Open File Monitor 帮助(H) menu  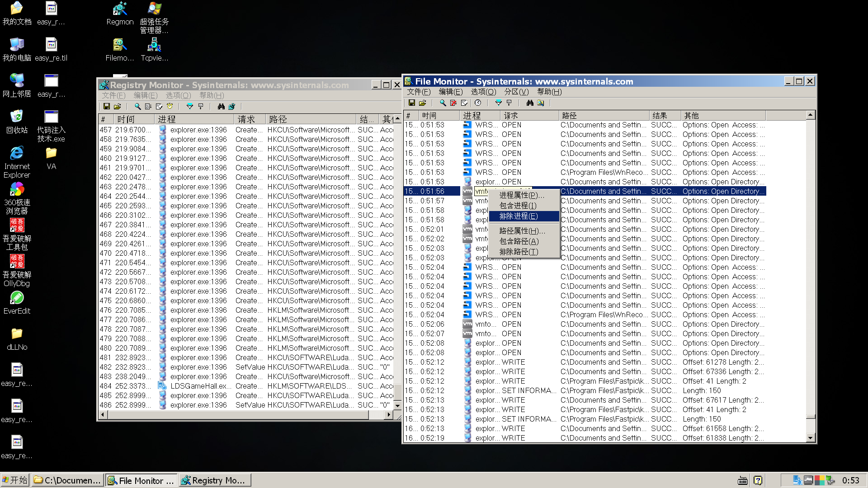coord(549,92)
